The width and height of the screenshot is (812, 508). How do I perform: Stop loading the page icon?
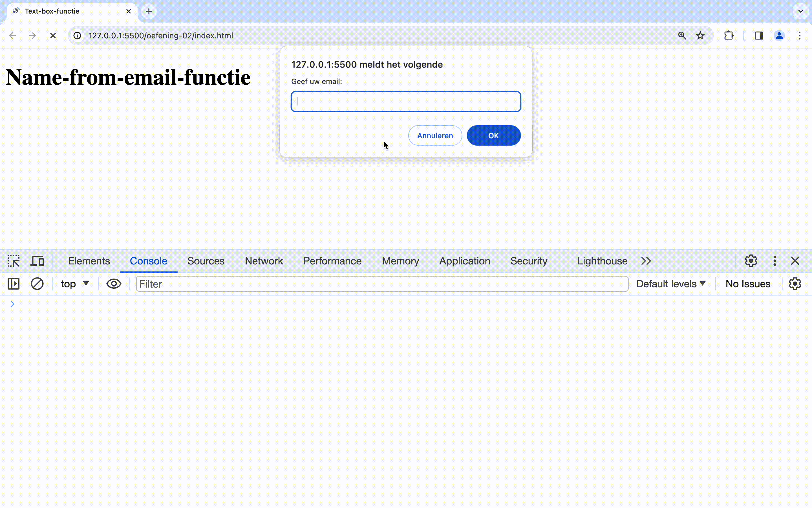tap(53, 36)
